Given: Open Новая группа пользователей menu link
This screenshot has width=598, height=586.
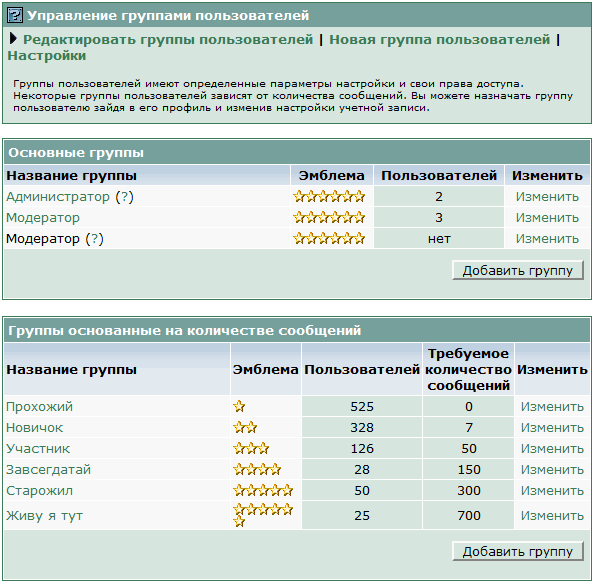Looking at the screenshot, I should click(439, 40).
